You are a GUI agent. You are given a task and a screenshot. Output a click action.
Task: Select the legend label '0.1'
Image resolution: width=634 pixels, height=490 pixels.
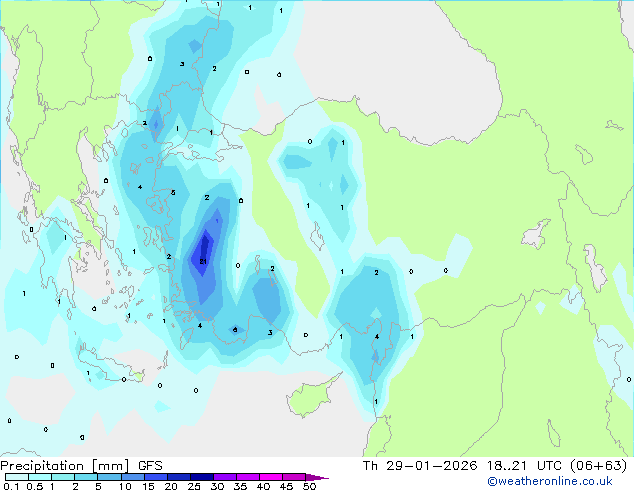pyautogui.click(x=11, y=486)
